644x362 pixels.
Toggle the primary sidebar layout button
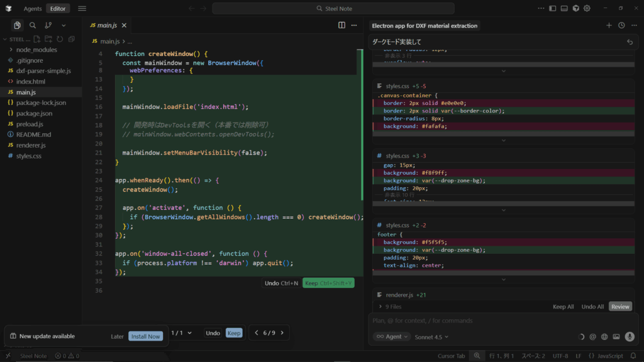pyautogui.click(x=553, y=8)
